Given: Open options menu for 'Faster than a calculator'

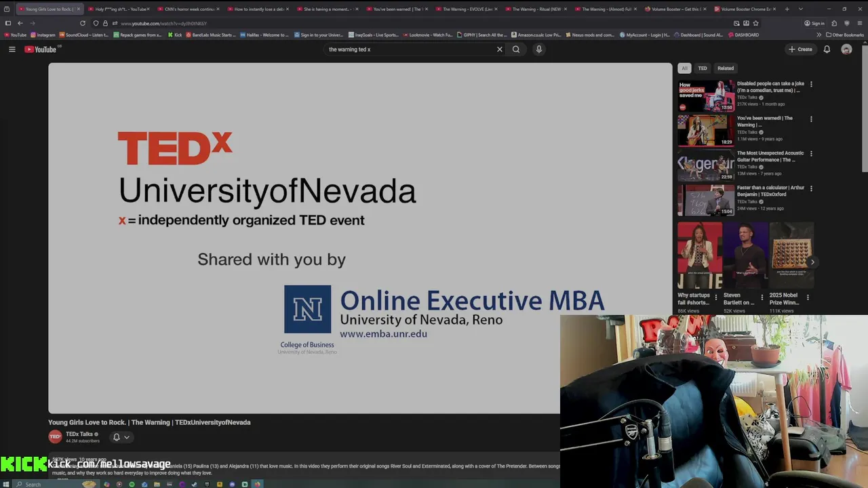Looking at the screenshot, I should [x=811, y=188].
